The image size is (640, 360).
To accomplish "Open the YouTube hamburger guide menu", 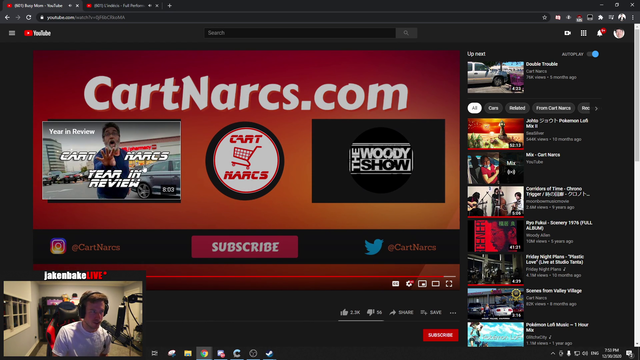I will (12, 33).
